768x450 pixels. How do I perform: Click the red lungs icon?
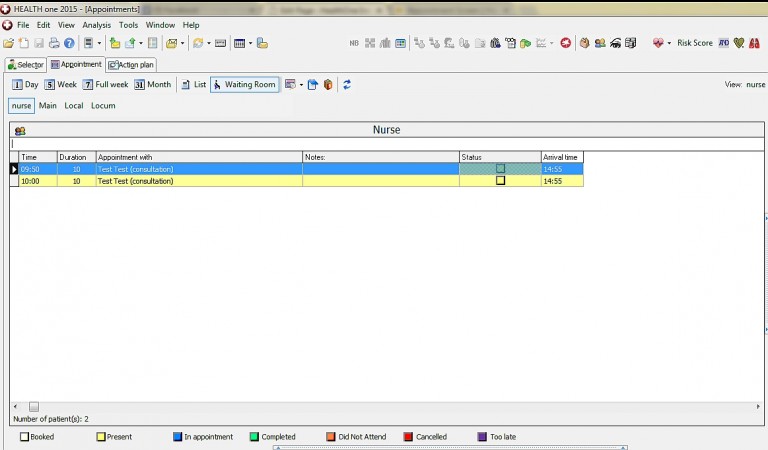tap(754, 43)
